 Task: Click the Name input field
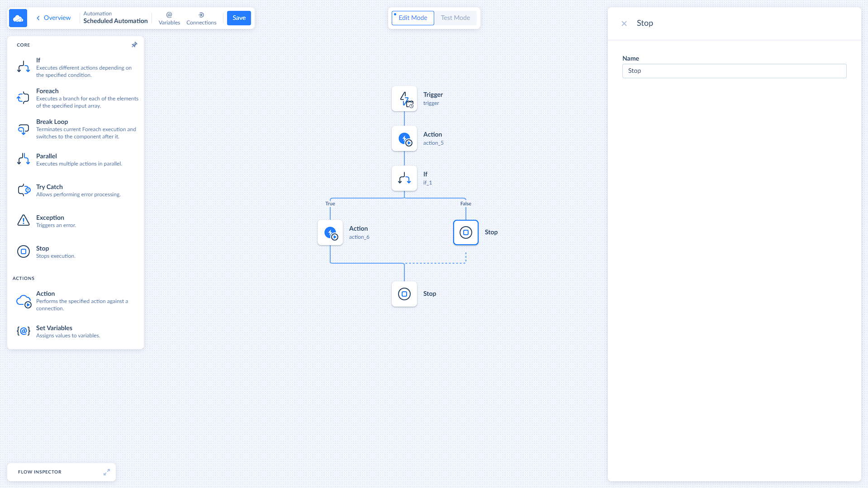coord(734,71)
